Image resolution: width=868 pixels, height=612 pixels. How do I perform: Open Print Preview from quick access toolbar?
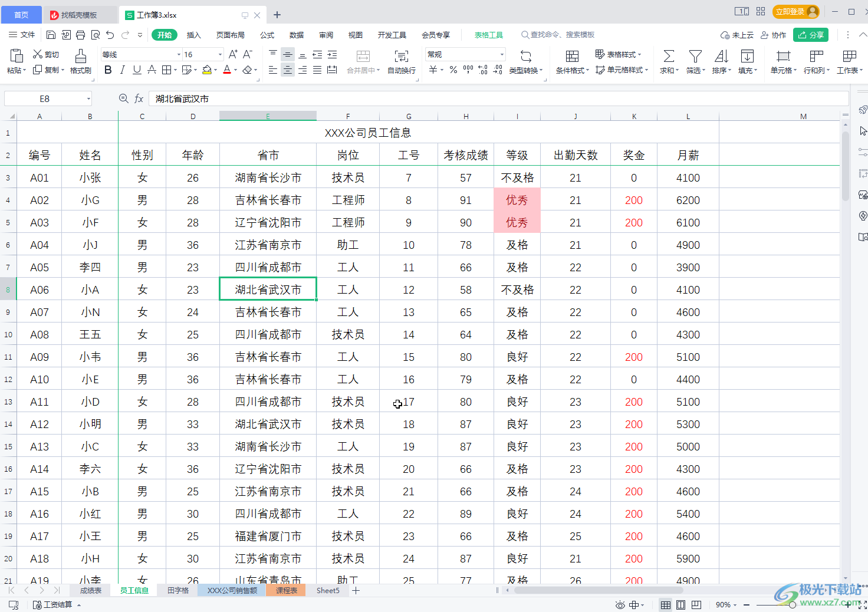96,35
